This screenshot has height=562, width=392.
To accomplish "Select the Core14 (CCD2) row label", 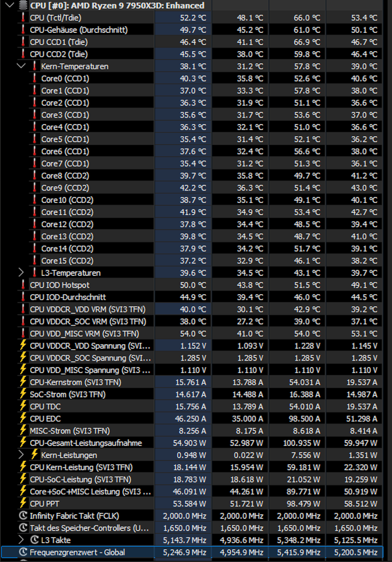I will (67, 249).
